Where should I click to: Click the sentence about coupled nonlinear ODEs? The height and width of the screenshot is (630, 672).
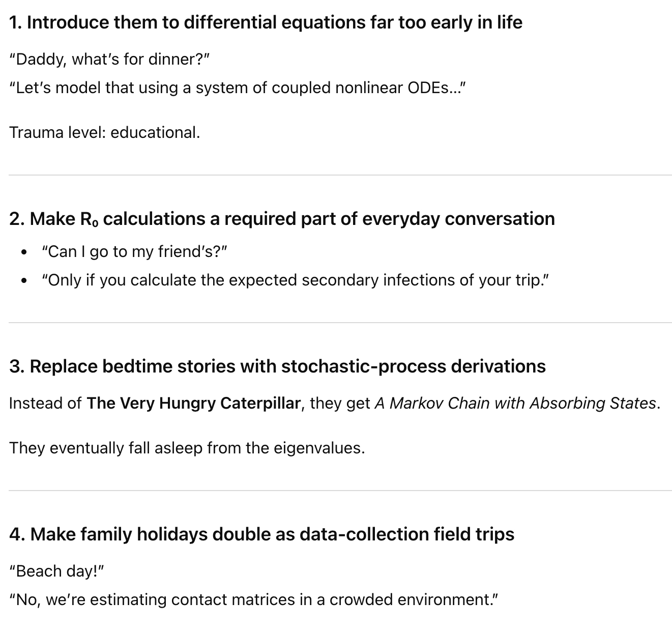(x=237, y=88)
